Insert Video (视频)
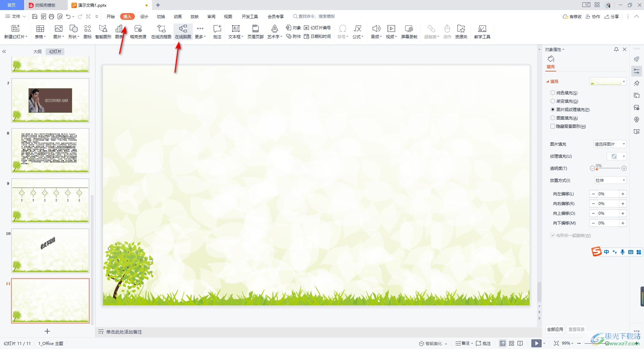The height and width of the screenshot is (349, 644). point(391,32)
